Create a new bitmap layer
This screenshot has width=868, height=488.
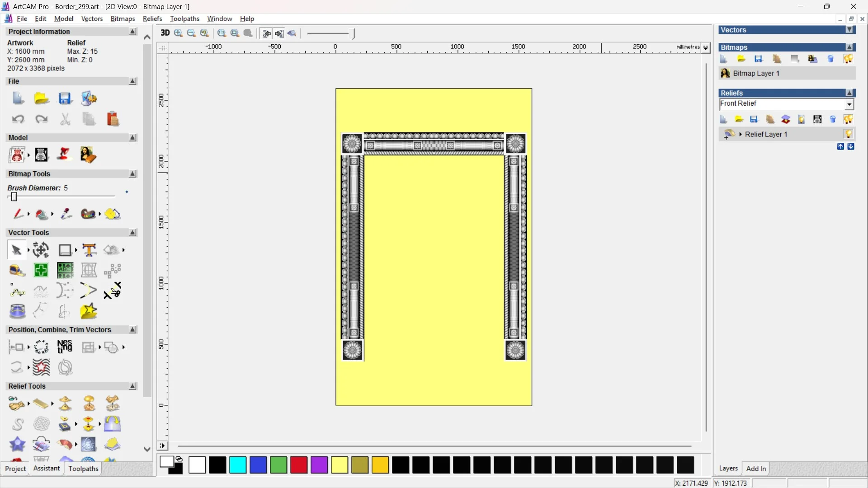[723, 59]
